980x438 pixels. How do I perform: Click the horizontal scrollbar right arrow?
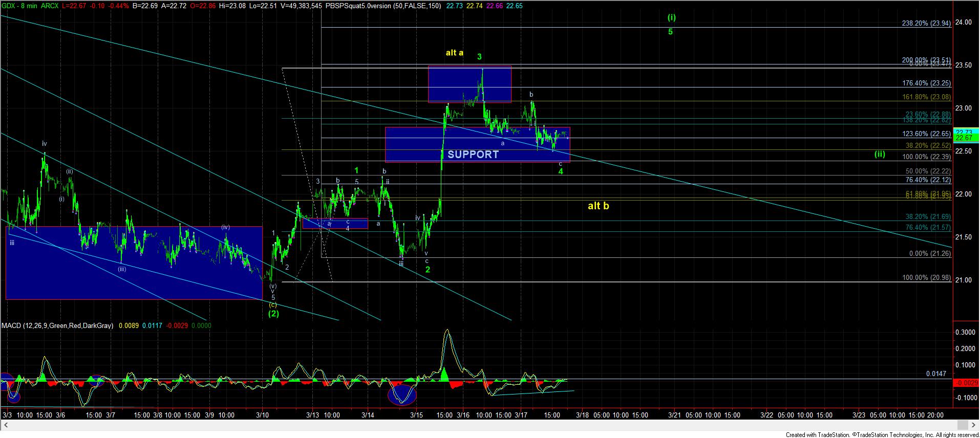coord(974,425)
